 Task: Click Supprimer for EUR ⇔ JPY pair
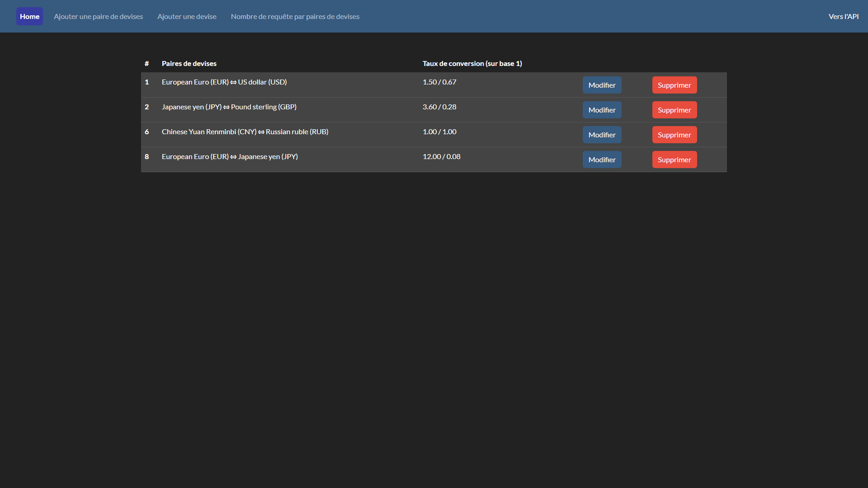point(674,160)
